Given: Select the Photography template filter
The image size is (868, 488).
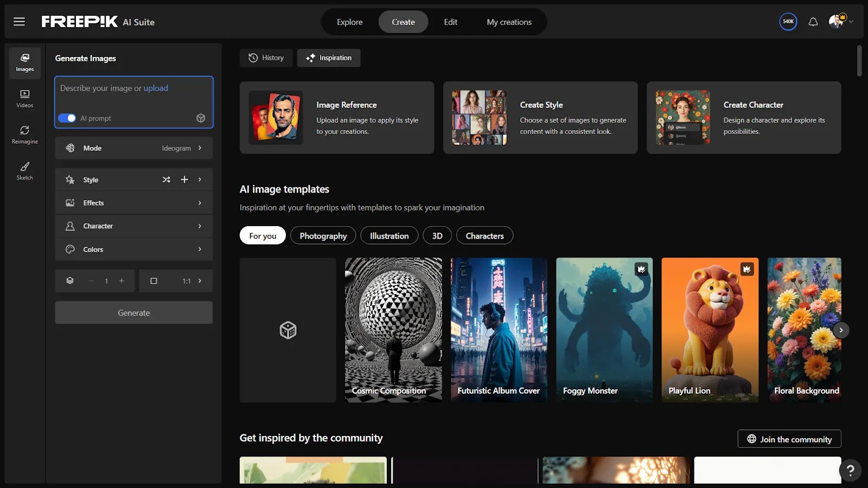Looking at the screenshot, I should pos(323,235).
